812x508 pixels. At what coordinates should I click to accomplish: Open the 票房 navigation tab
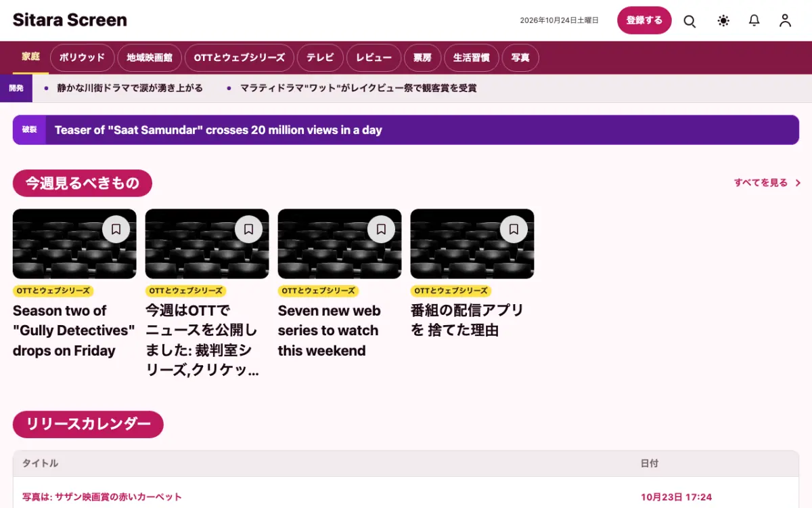[422, 58]
